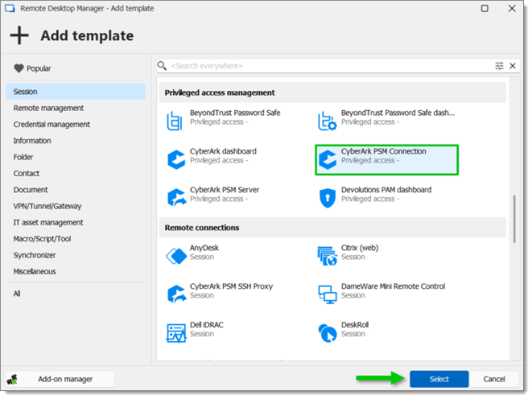Click the search magnifier icon
Image resolution: width=532 pixels, height=399 pixels.
[163, 65]
